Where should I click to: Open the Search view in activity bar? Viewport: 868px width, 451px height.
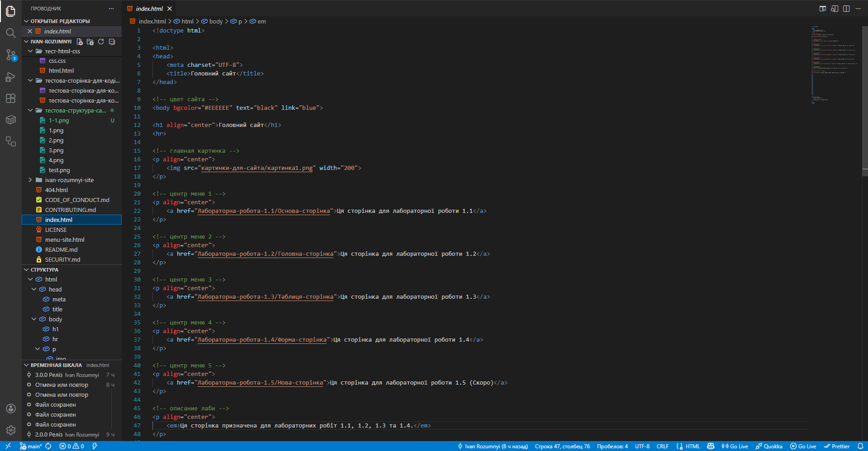point(10,33)
